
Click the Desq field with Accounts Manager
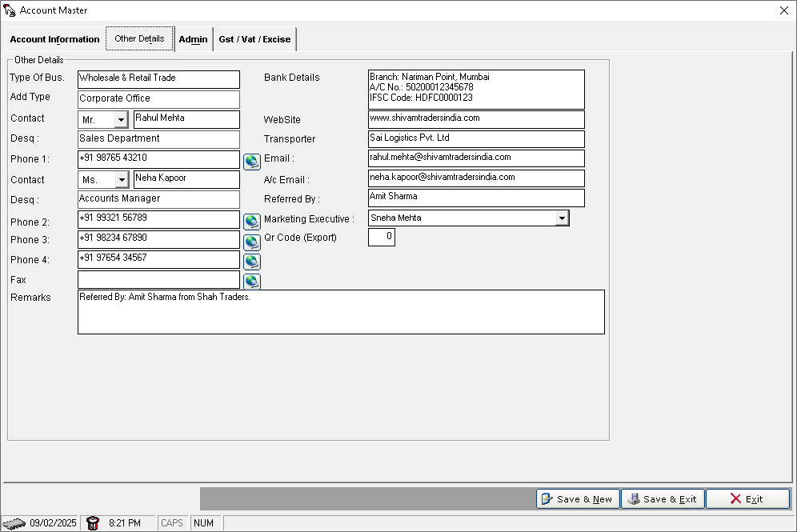tap(158, 199)
